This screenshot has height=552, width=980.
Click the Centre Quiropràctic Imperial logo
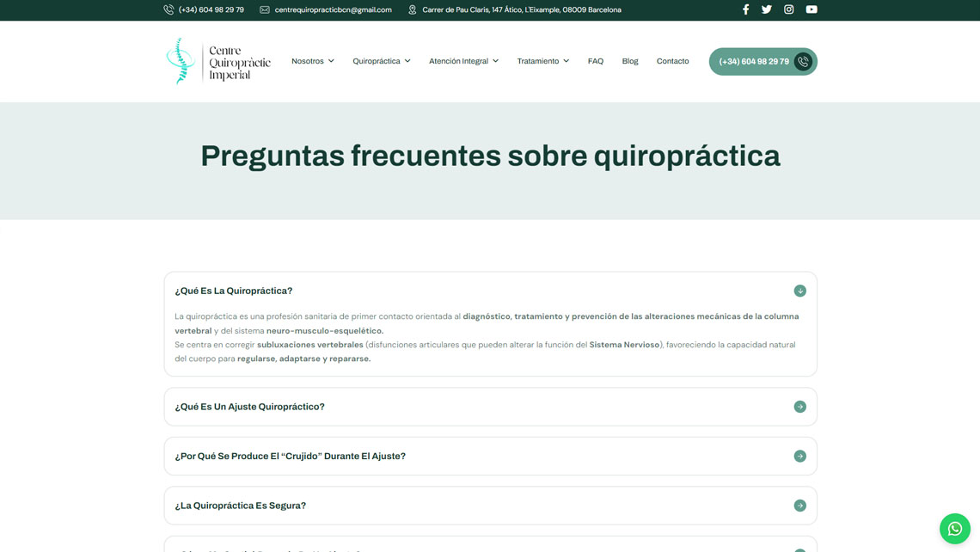coord(218,61)
